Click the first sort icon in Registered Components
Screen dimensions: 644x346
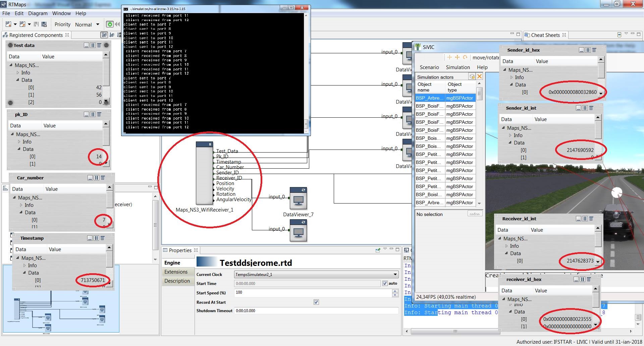click(104, 35)
